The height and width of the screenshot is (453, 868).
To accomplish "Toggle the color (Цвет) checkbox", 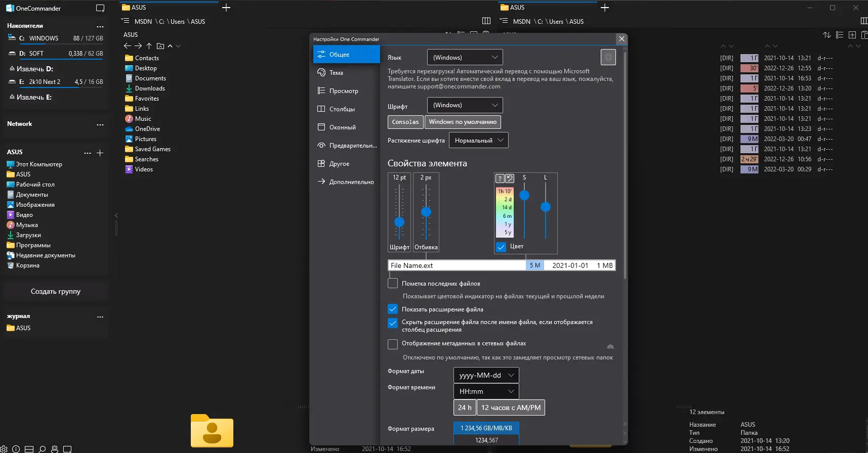I will 501,247.
